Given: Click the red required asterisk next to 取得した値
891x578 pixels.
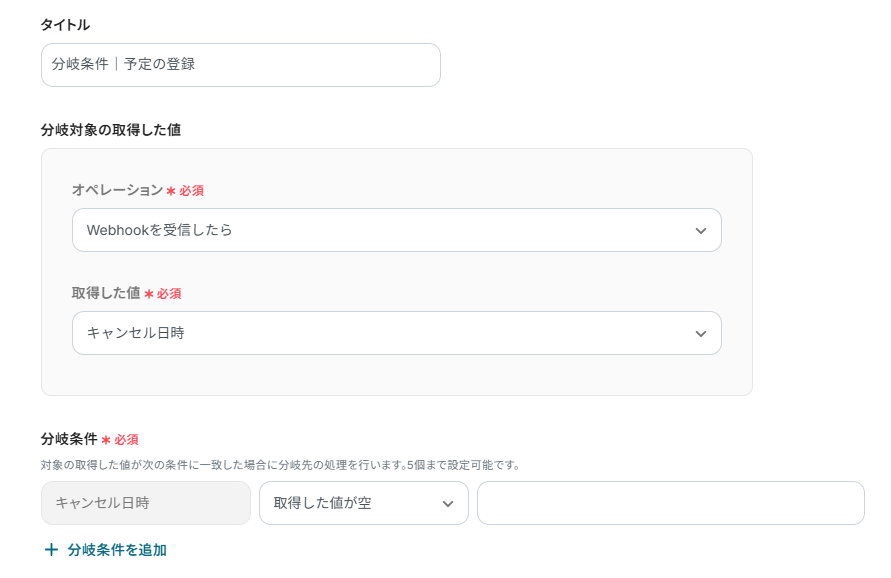Looking at the screenshot, I should click(x=149, y=295).
